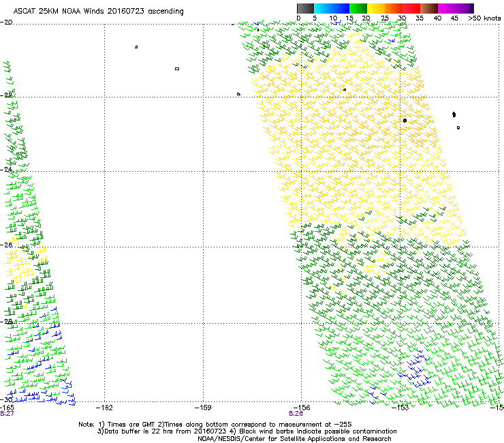Click the purple '8:28' swath time label
Image resolution: width=504 pixels, height=443 pixels.
pyautogui.click(x=296, y=414)
